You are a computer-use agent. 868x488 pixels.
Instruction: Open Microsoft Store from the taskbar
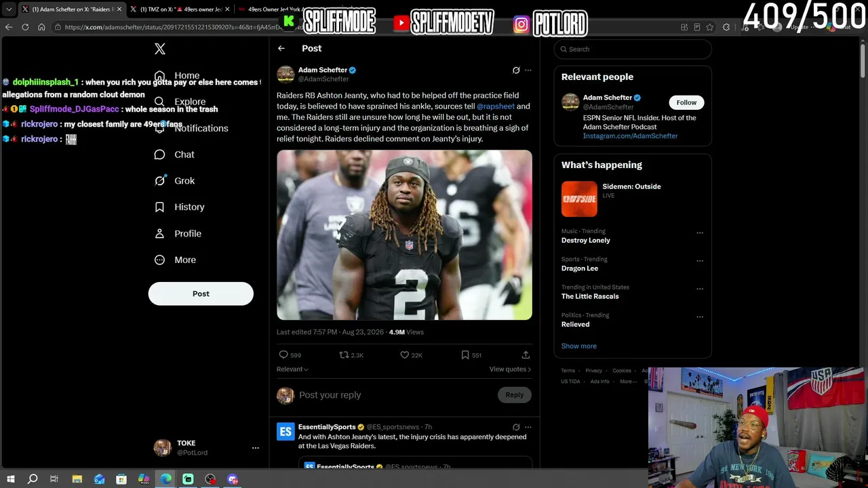pyautogui.click(x=121, y=479)
